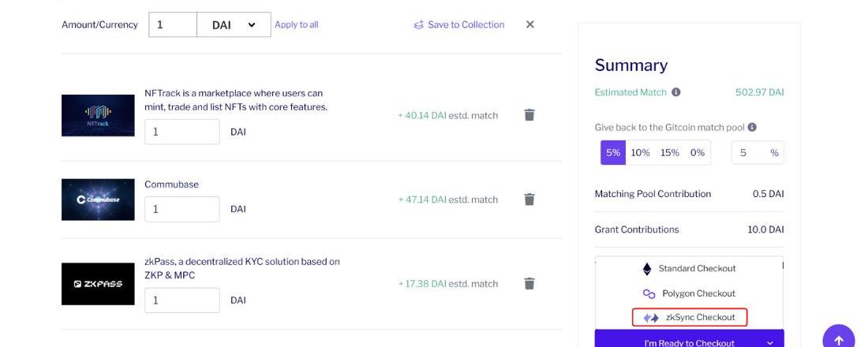The height and width of the screenshot is (347, 868).
Task: Click the Estimated Match info icon
Action: tap(676, 92)
